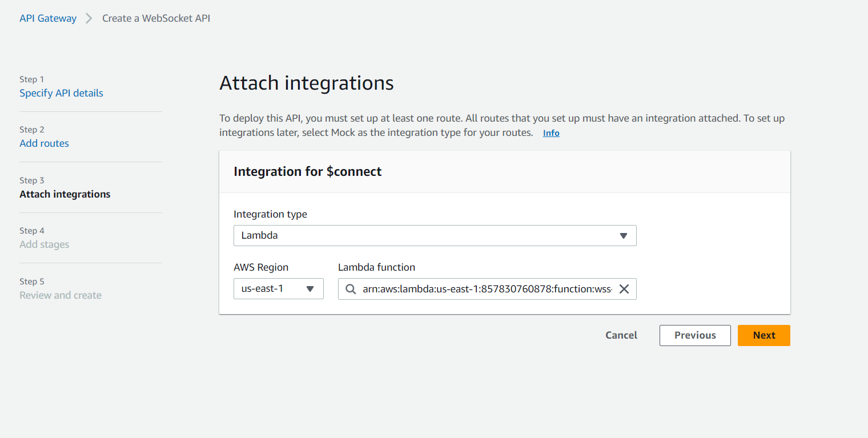Click the AWS Region dropdown triangle
This screenshot has width=868, height=438.
point(310,289)
